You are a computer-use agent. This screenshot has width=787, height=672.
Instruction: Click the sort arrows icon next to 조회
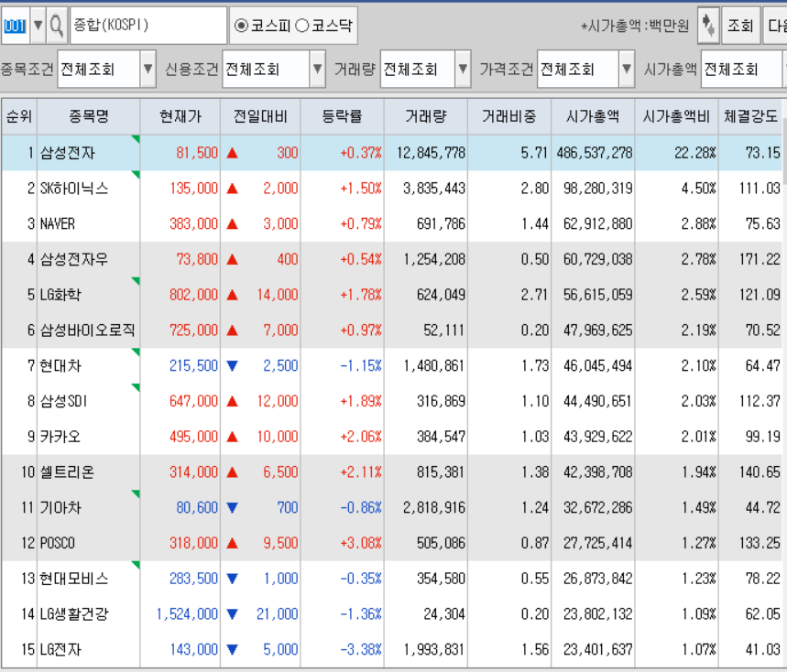(x=708, y=27)
